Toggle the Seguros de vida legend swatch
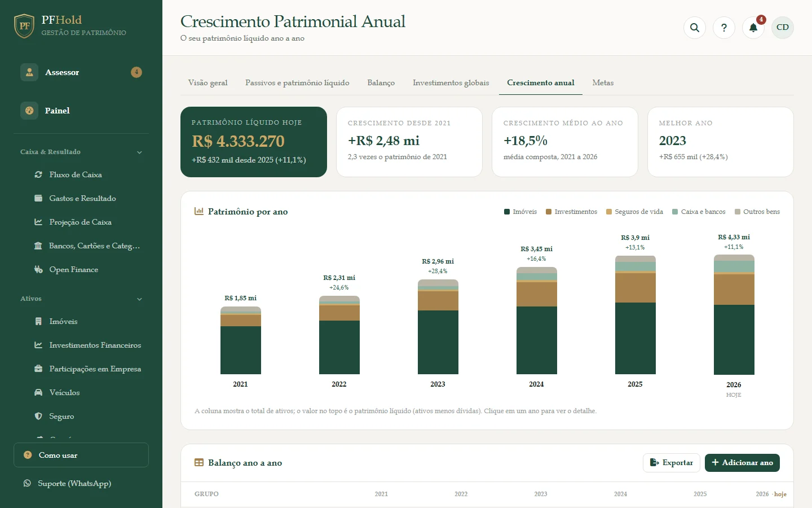 point(609,212)
